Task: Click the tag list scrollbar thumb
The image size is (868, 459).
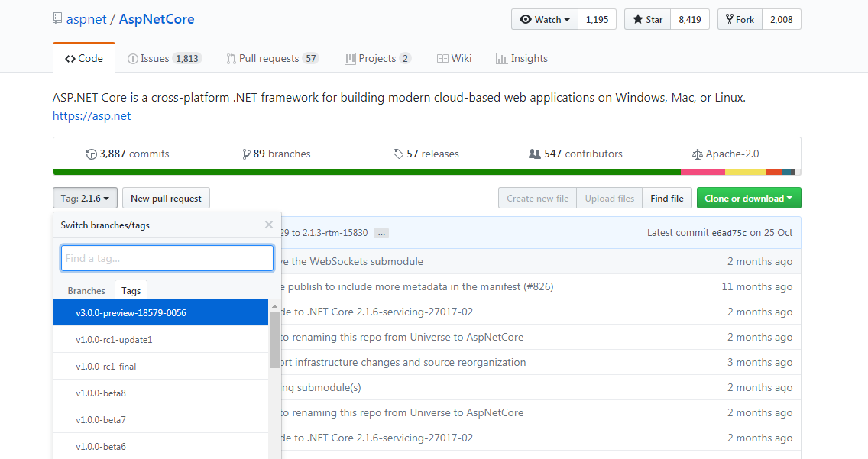Action: [274, 340]
